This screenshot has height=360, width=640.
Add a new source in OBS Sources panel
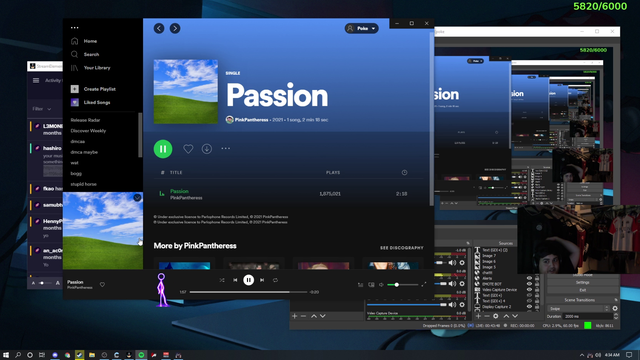pos(478,316)
